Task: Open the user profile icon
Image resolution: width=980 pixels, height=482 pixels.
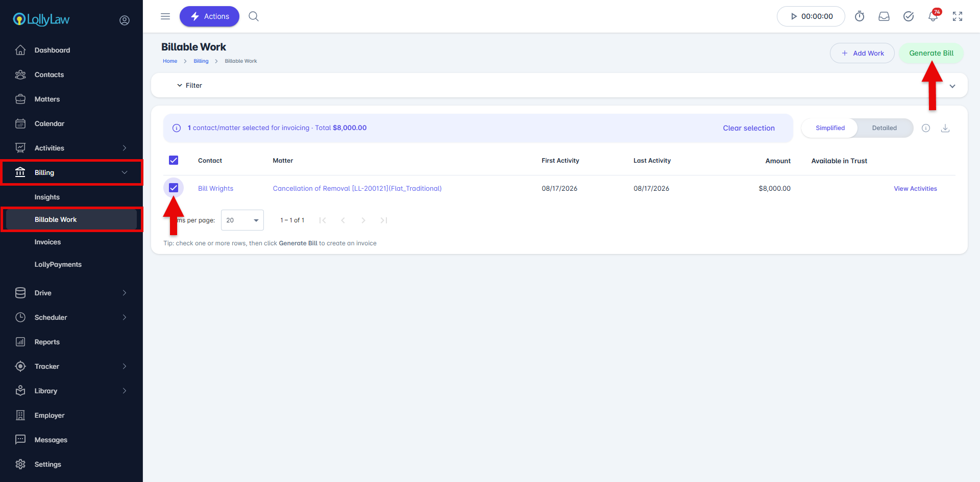Action: [x=125, y=20]
